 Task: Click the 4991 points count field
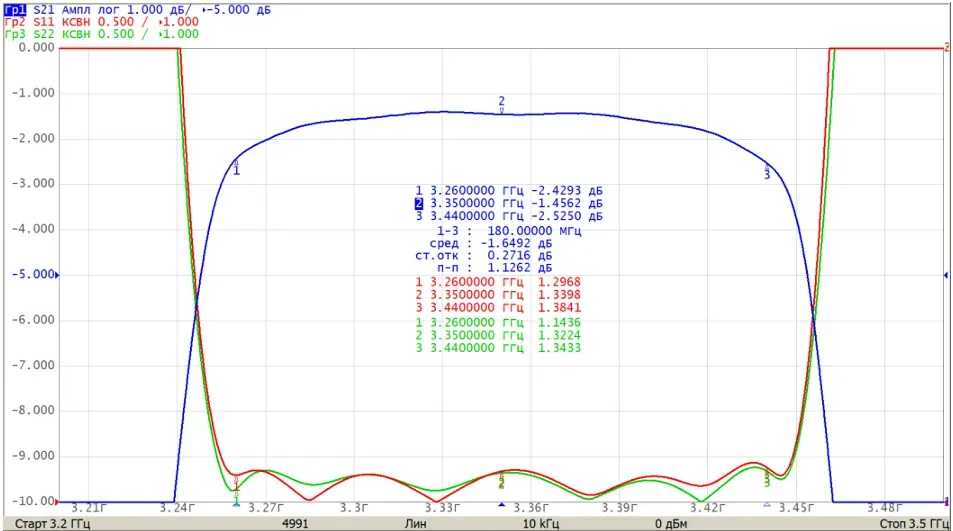pos(295,524)
